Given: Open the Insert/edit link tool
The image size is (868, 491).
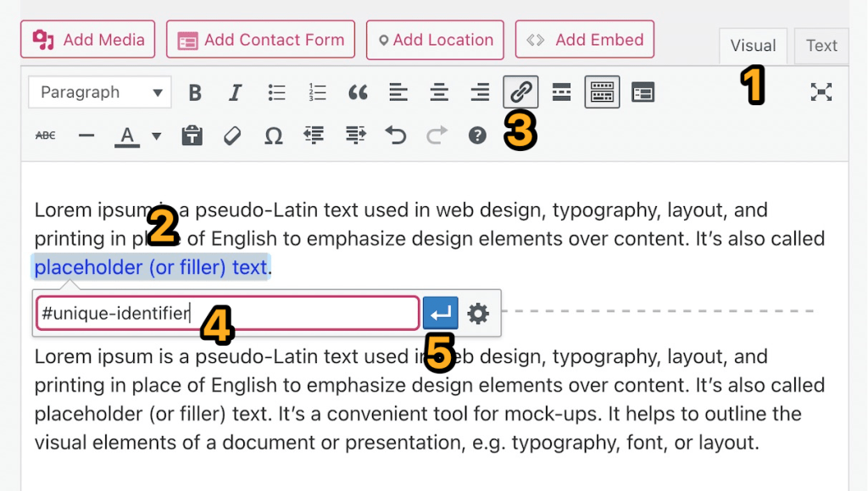Looking at the screenshot, I should [x=520, y=92].
